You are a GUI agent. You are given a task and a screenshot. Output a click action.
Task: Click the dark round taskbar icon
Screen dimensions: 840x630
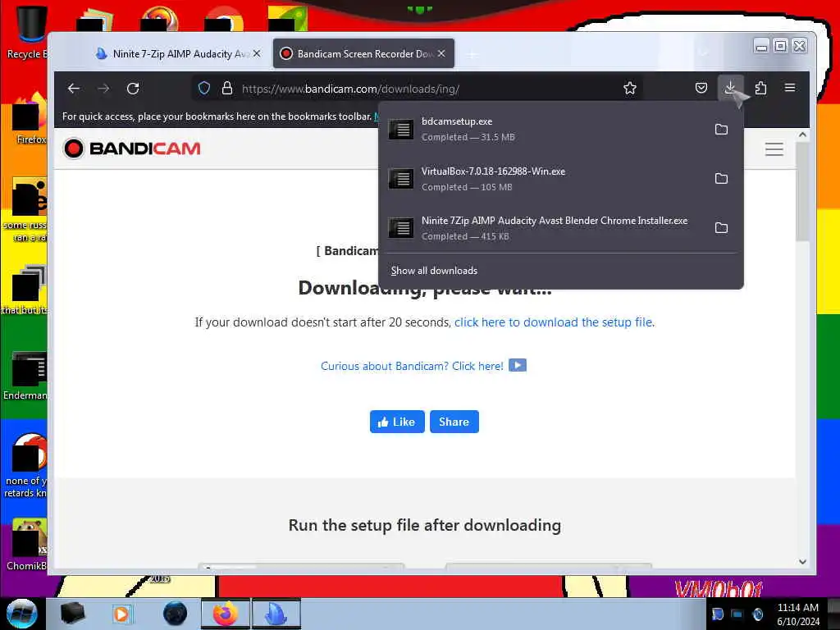(x=176, y=614)
